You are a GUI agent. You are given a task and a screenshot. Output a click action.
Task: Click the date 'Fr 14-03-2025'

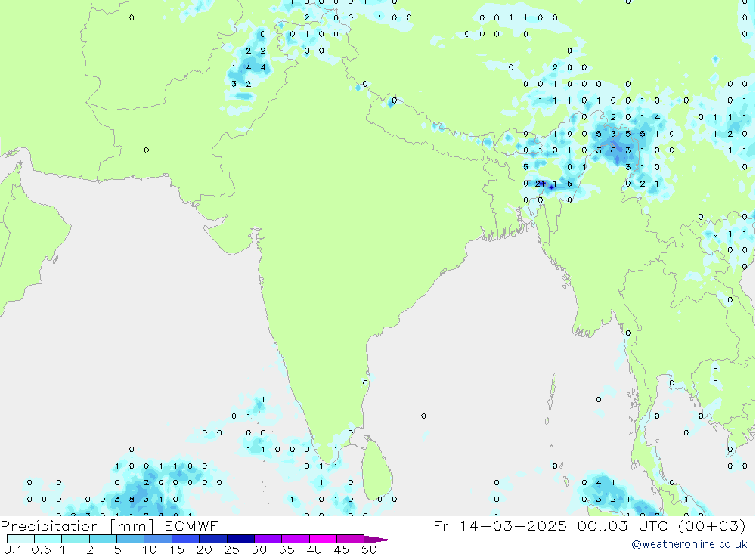tap(500, 525)
